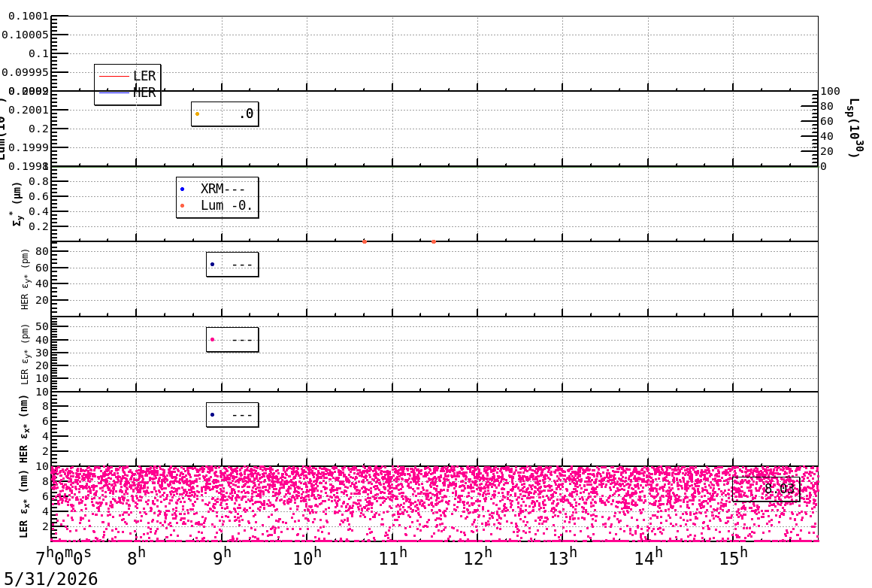872x588 pixels.
Task: Click the 15h time axis label
Action: 734,557
